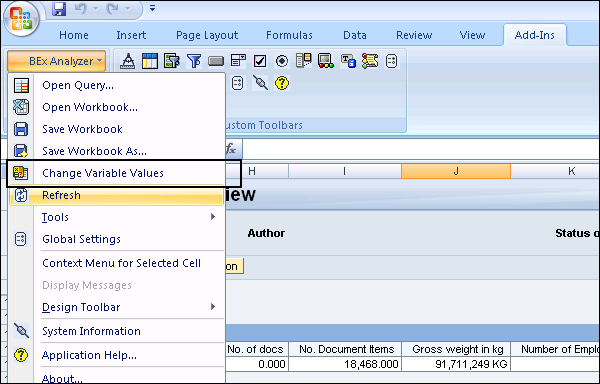Insert an Analysis Grid via toolbar icon
The width and height of the screenshot is (600, 384).
click(150, 61)
